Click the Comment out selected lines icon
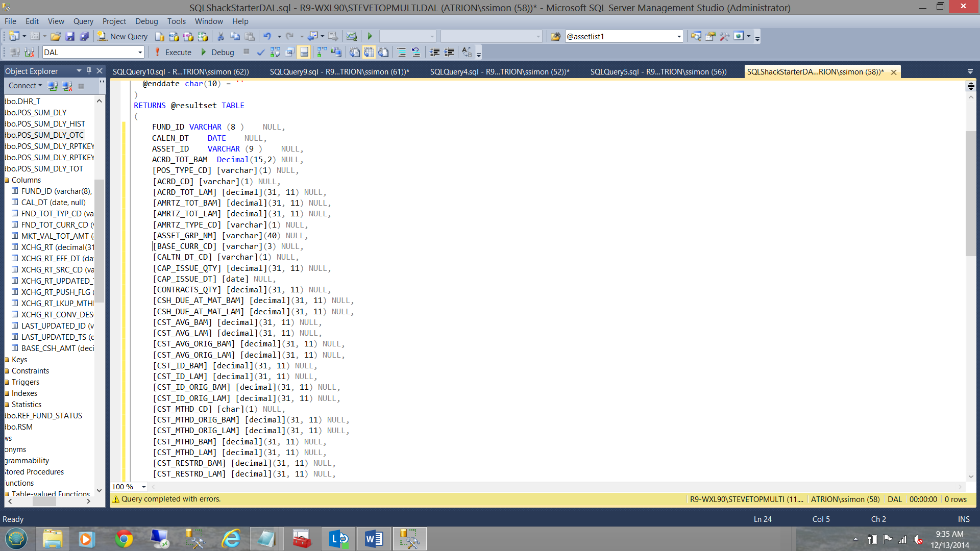This screenshot has width=980, height=551. pos(402,52)
